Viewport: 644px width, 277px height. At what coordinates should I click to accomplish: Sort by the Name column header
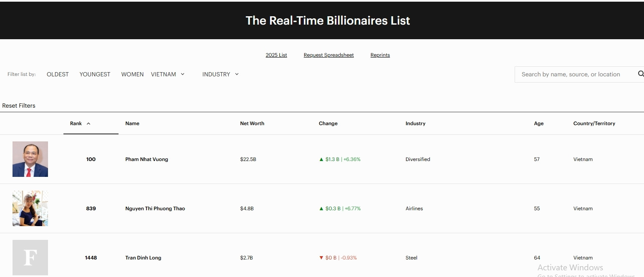coord(132,123)
